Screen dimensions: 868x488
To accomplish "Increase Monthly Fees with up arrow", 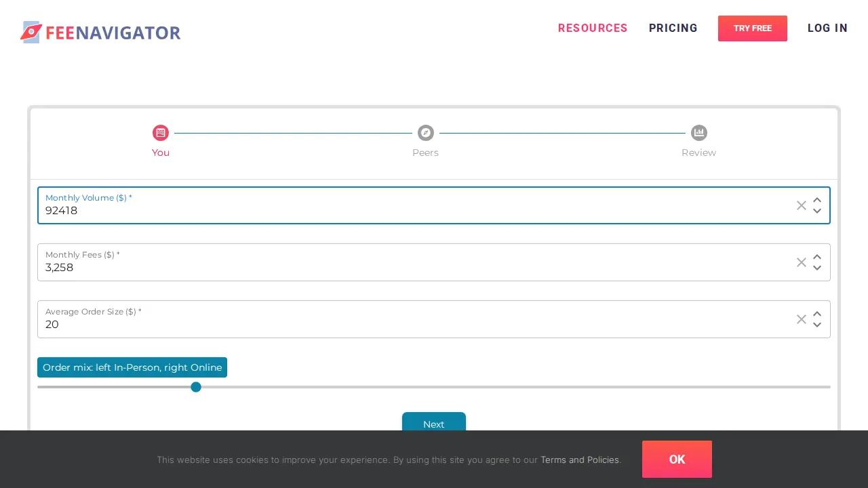I will pos(817,258).
